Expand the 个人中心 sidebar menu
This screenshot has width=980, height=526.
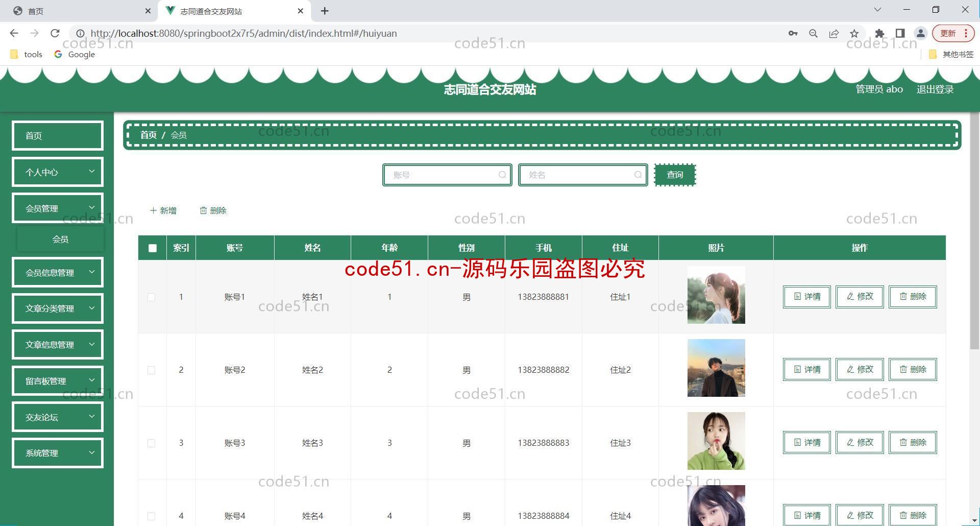(x=58, y=172)
